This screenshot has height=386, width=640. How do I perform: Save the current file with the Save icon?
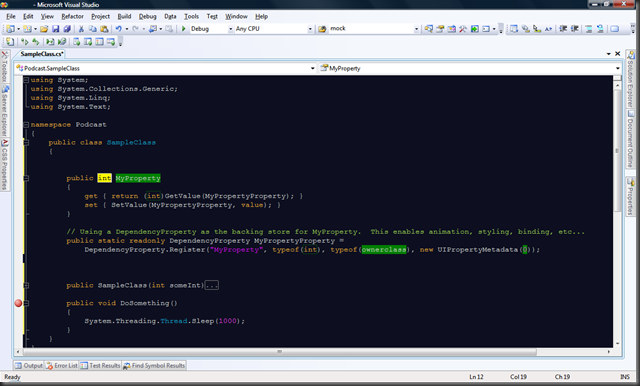point(56,29)
